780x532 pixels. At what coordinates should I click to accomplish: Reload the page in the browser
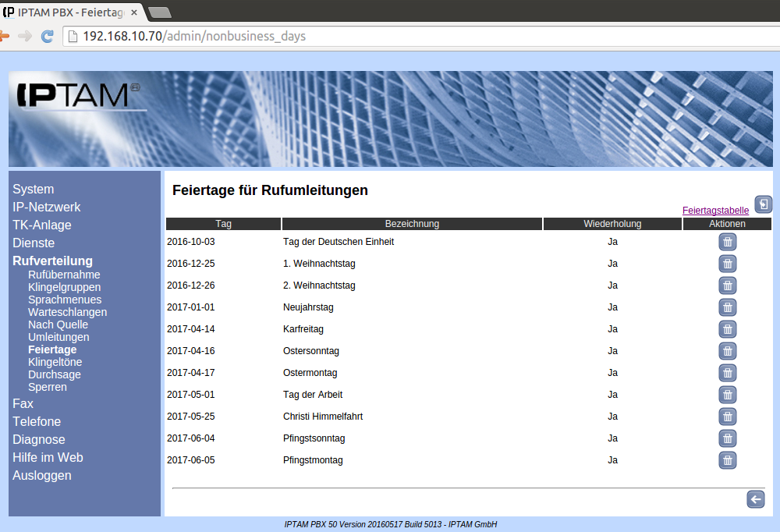[47, 36]
